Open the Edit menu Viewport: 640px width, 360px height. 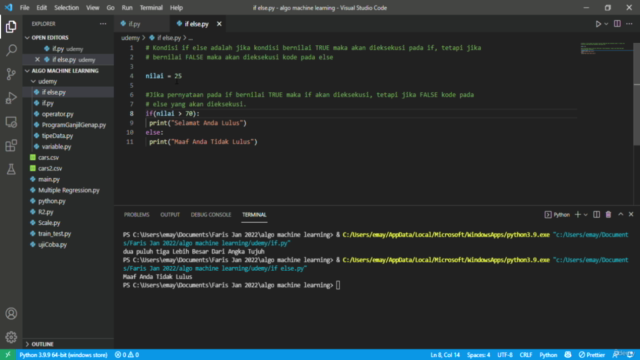click(42, 8)
